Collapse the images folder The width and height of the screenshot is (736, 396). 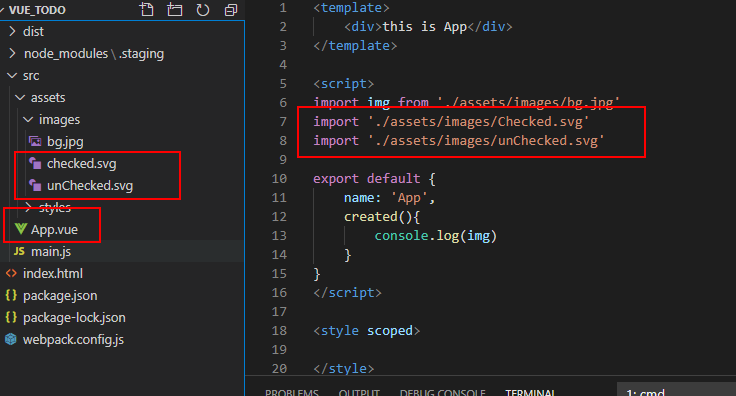pos(28,119)
